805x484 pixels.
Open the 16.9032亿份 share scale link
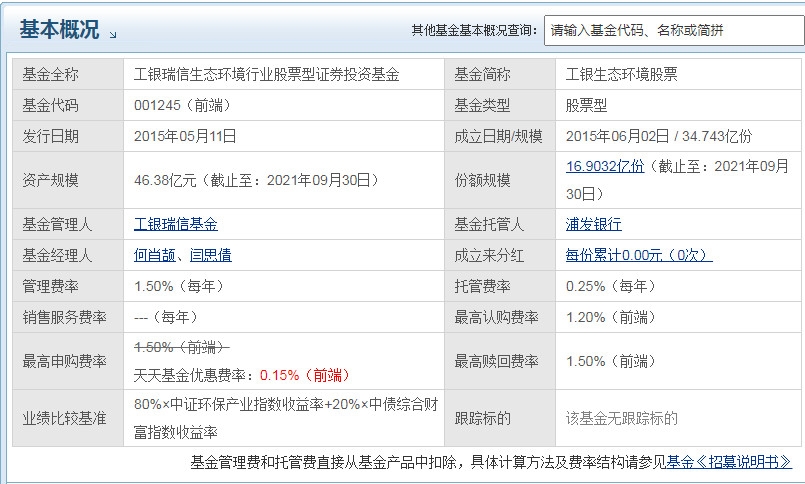click(x=605, y=166)
